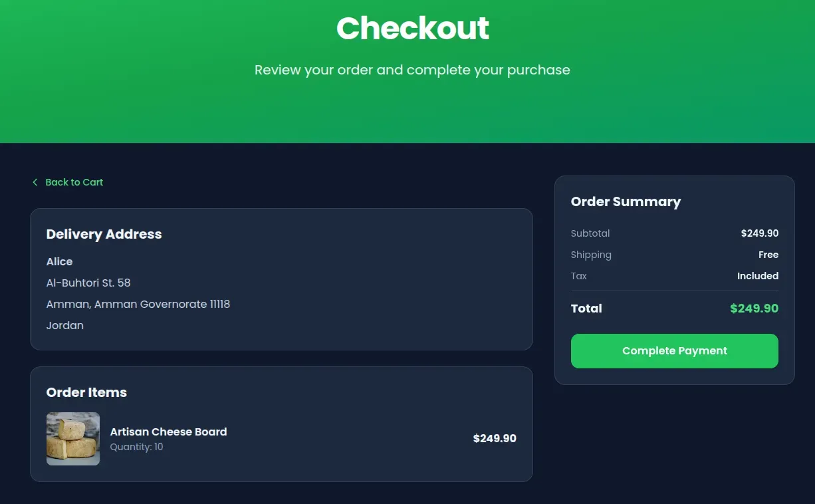This screenshot has height=504, width=815.
Task: Select the Artisan Cheese Board product name
Action: coord(168,432)
